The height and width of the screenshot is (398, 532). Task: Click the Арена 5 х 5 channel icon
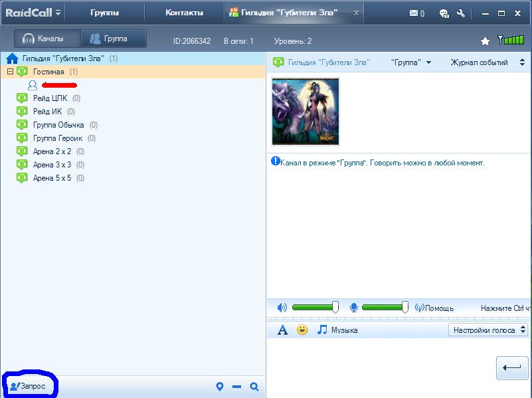click(x=22, y=178)
